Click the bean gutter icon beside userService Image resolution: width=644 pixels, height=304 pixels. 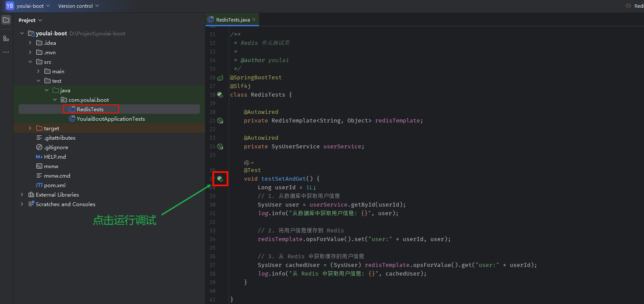(x=220, y=147)
